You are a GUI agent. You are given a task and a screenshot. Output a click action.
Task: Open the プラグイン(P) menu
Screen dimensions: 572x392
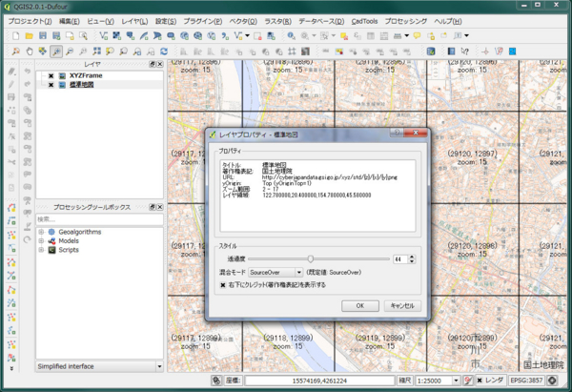(x=203, y=21)
